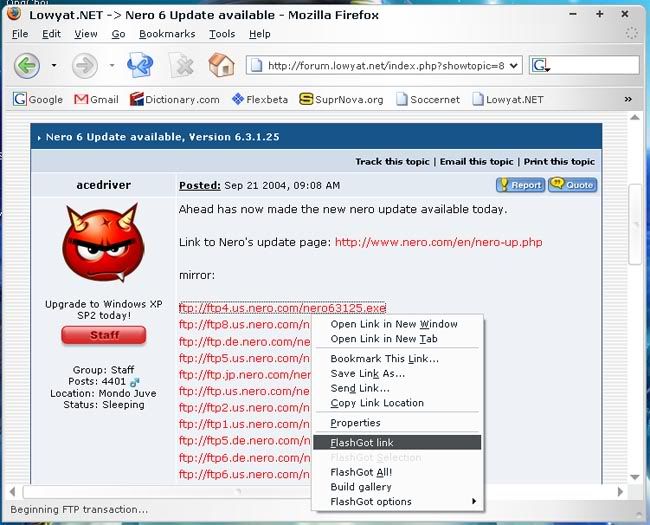Open the Flexbeta bookmark
Screen dimensions: 650x525
click(x=260, y=100)
